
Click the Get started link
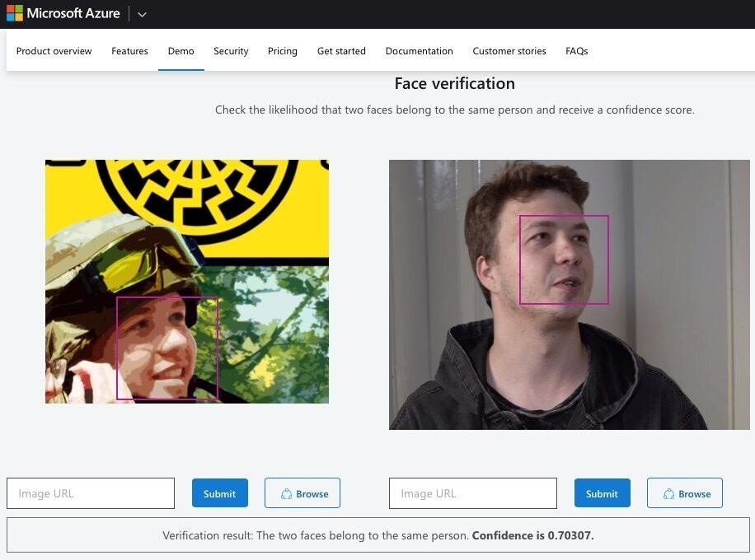click(341, 51)
